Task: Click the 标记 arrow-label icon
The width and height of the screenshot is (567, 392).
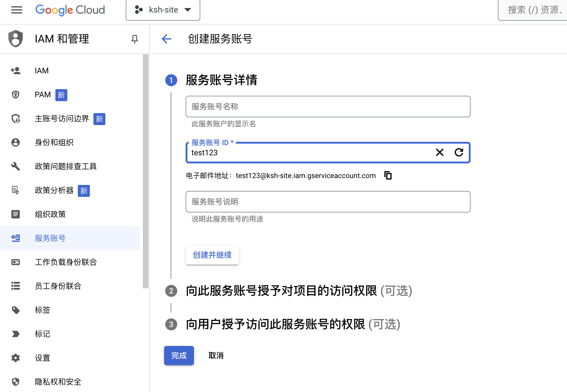Action: click(16, 334)
